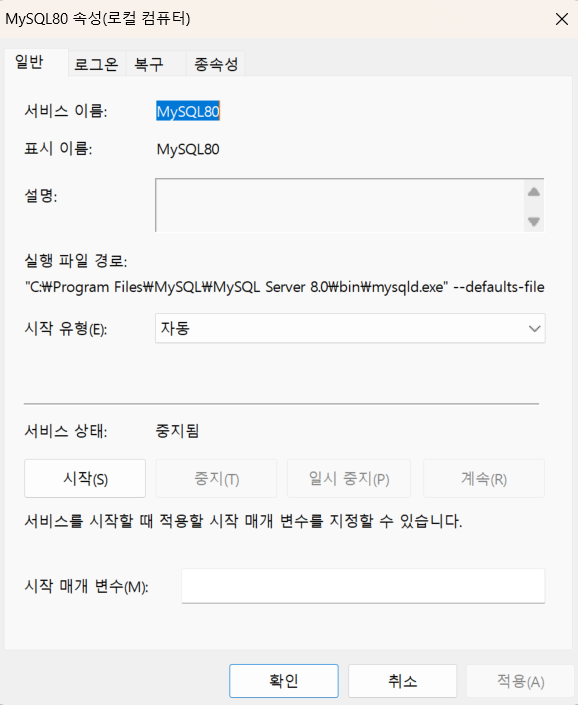Open the 로그온 tab
578x705 pixels.
pyautogui.click(x=96, y=64)
